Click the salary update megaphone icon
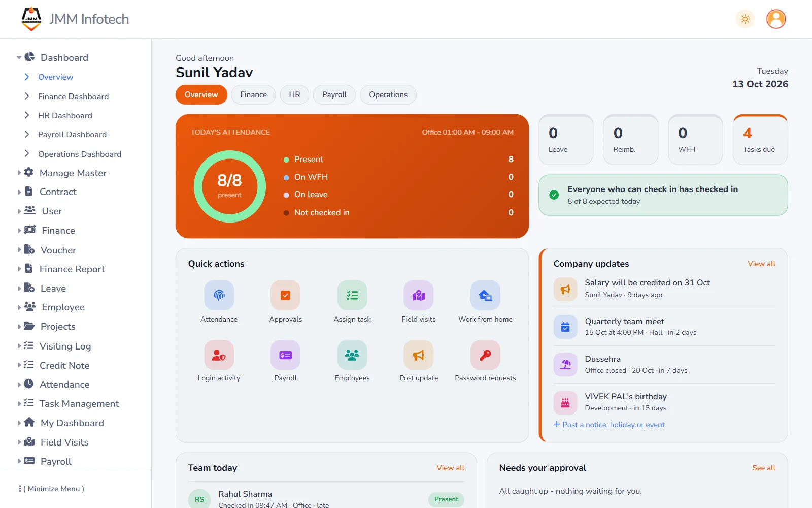This screenshot has width=812, height=508. 565,290
